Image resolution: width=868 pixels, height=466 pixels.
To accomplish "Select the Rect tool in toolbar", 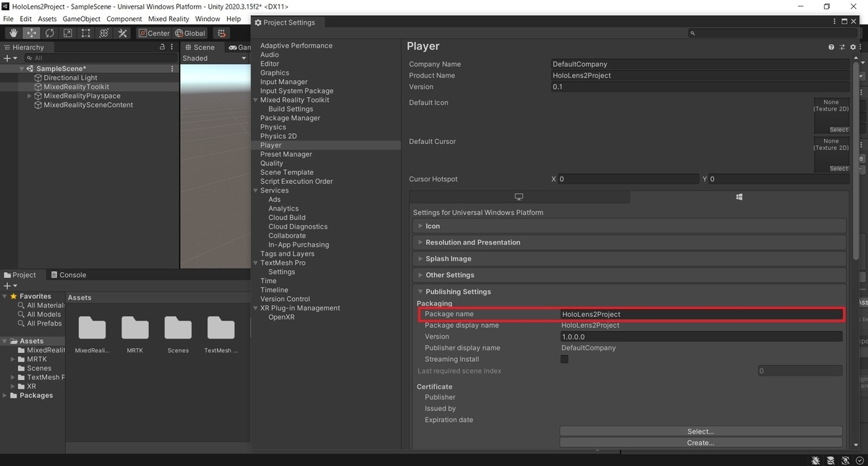I will pos(85,33).
